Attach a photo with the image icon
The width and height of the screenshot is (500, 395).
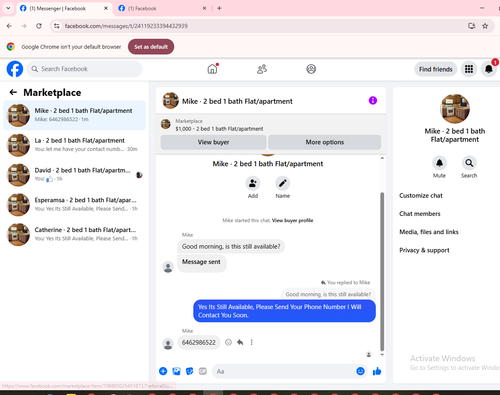tap(176, 371)
